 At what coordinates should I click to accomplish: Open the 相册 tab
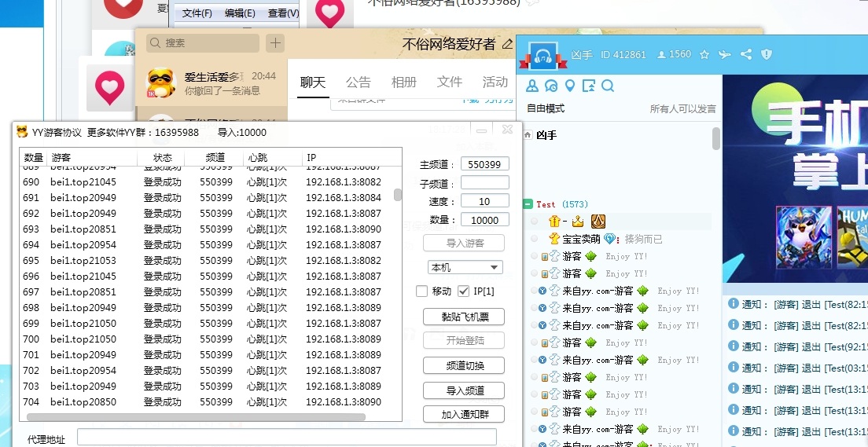403,82
